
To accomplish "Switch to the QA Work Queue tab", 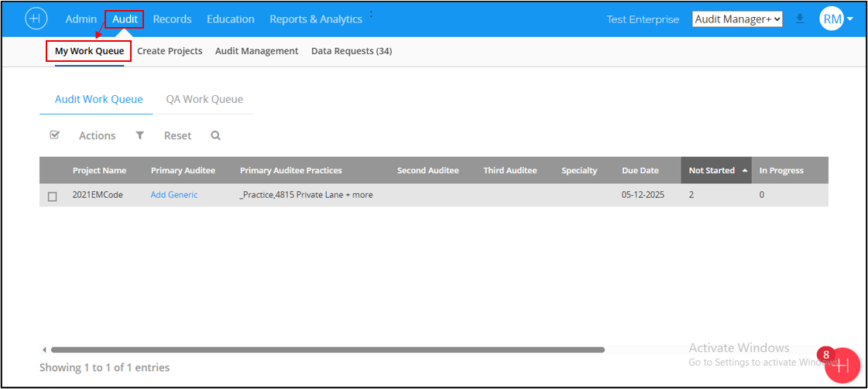I will coord(204,99).
